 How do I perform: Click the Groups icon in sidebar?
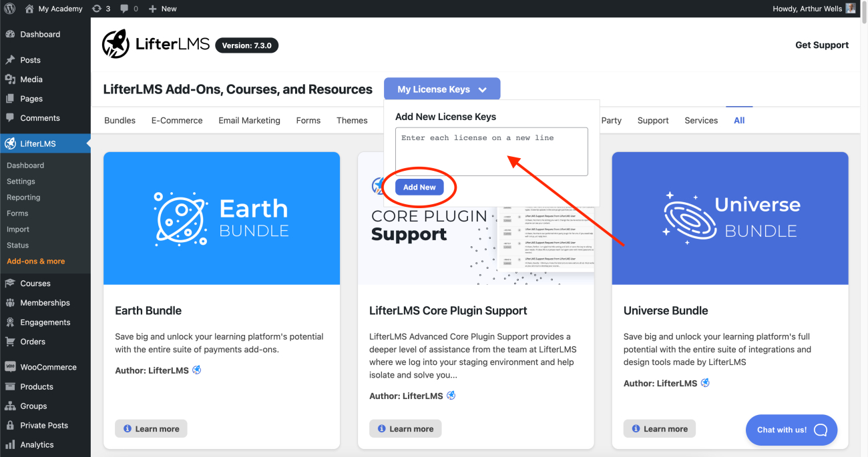pyautogui.click(x=10, y=406)
